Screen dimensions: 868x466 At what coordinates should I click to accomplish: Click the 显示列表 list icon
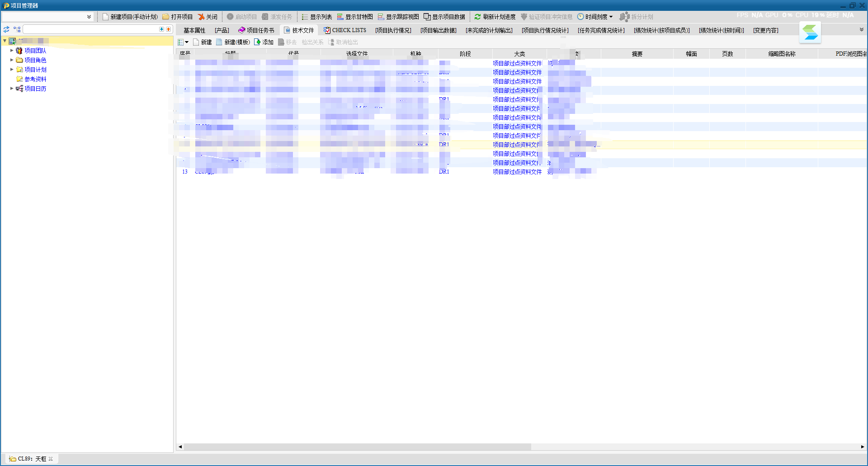click(305, 17)
